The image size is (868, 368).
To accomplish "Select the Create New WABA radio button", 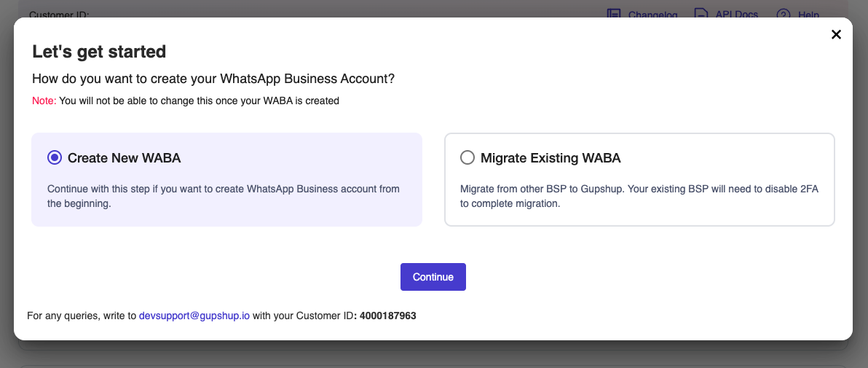I will (x=55, y=158).
